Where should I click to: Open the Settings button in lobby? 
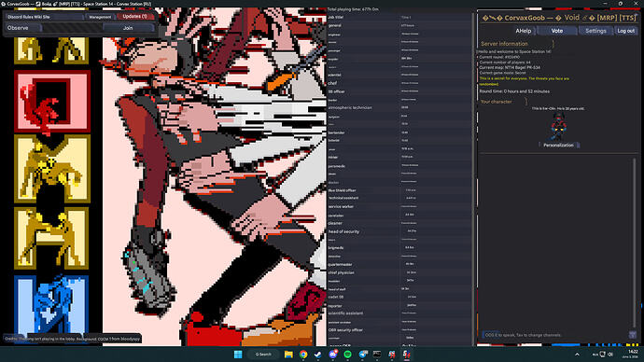(x=595, y=31)
